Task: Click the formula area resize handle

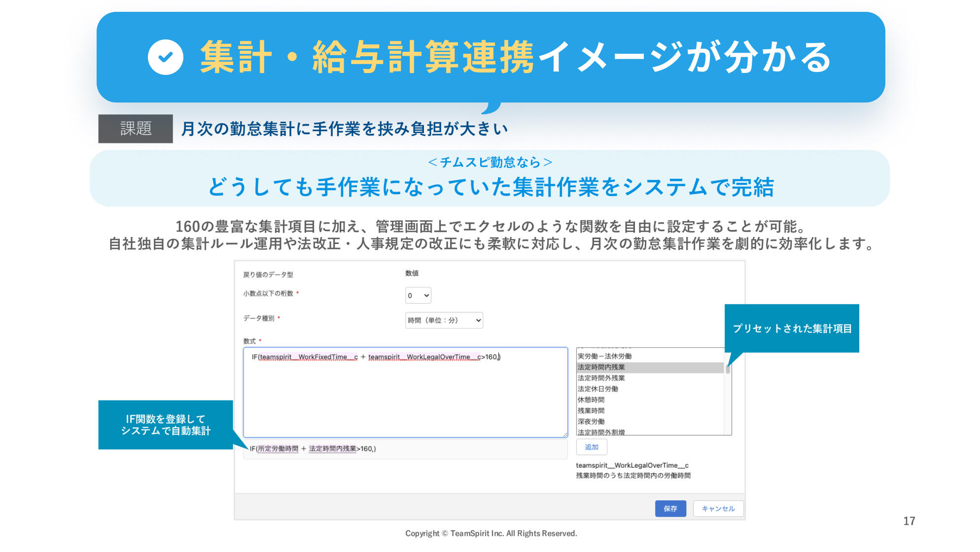Action: pyautogui.click(x=565, y=435)
